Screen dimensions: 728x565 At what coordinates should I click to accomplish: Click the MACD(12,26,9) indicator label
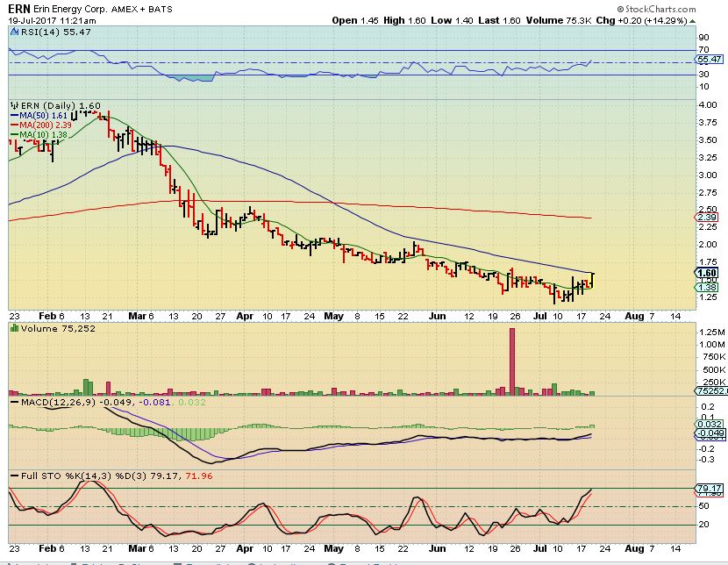[58, 402]
